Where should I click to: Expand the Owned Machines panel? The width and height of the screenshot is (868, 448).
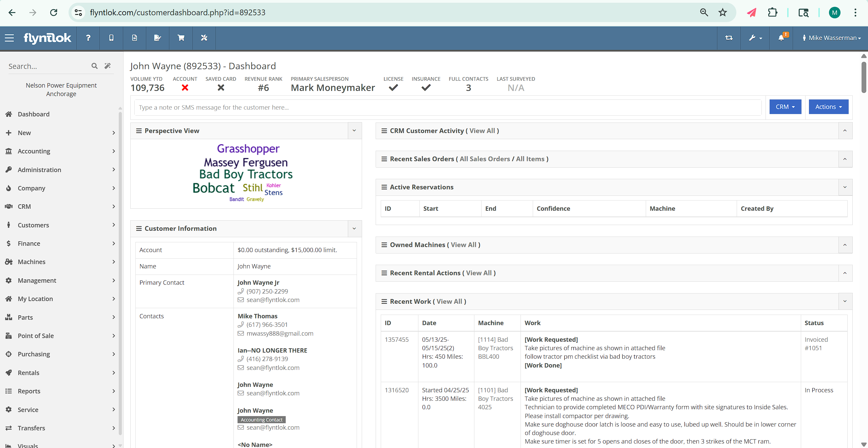[x=845, y=245]
